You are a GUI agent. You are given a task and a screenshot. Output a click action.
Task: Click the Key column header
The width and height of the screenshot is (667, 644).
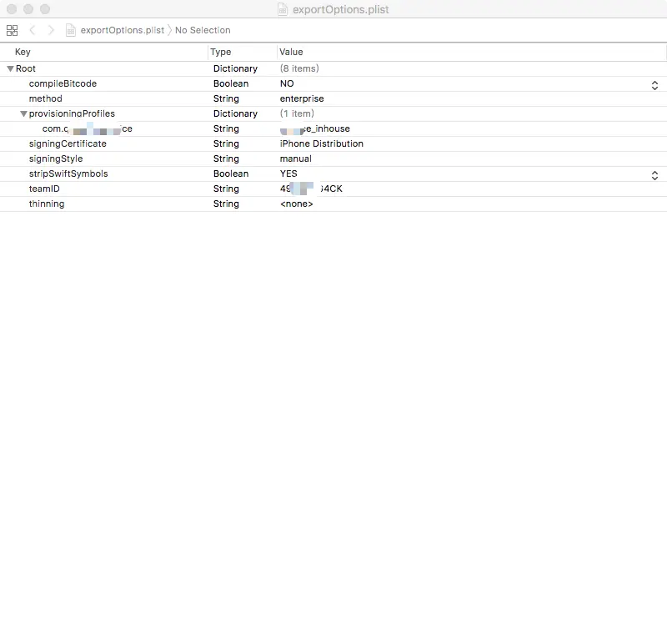coord(23,52)
